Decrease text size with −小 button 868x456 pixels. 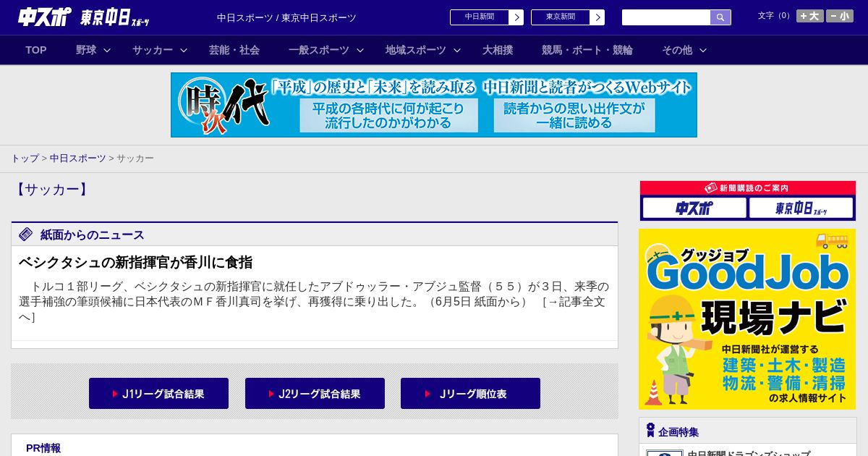click(x=840, y=16)
